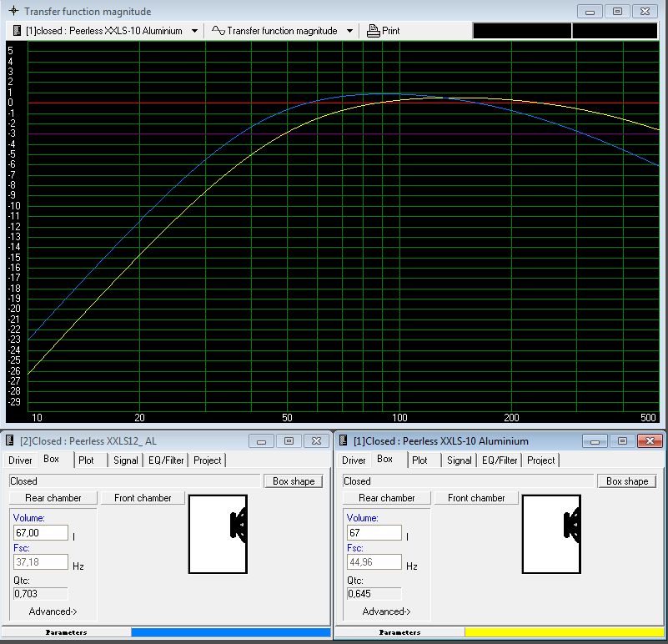The image size is (668, 644).
Task: Switch to Driver tab in XXLS12_ AL window
Action: click(20, 460)
